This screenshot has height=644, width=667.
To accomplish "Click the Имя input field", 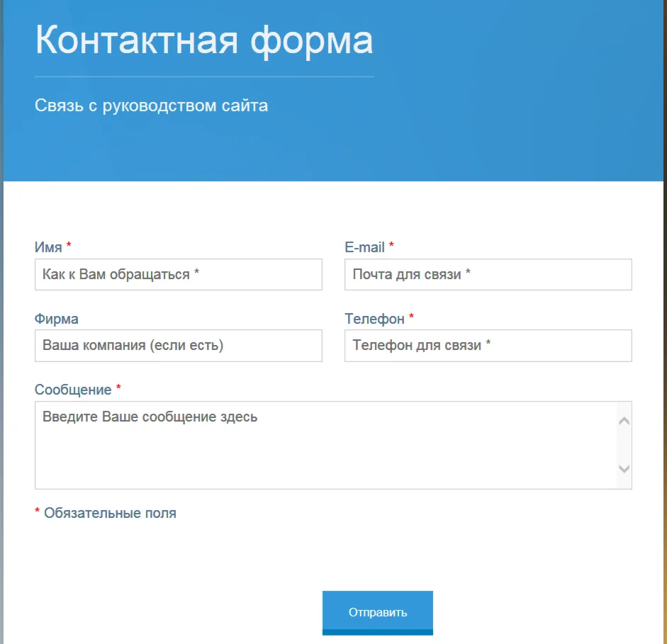I will click(x=177, y=275).
